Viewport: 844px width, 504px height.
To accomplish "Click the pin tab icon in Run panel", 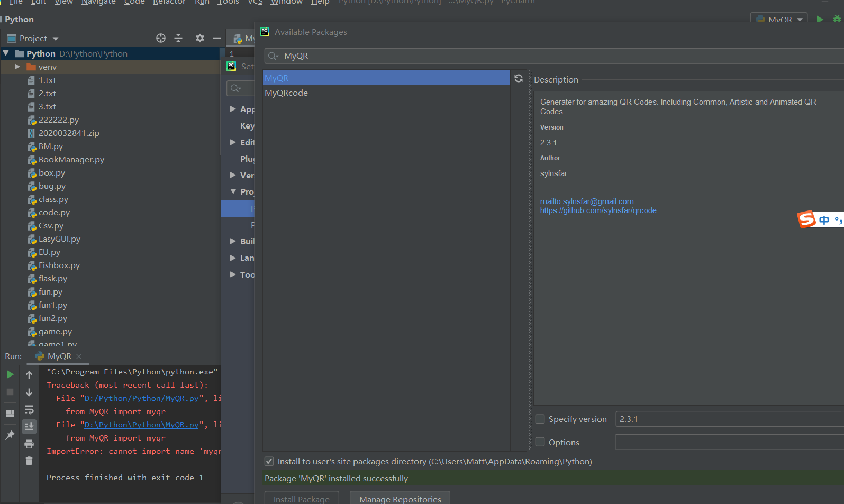I will [10, 435].
